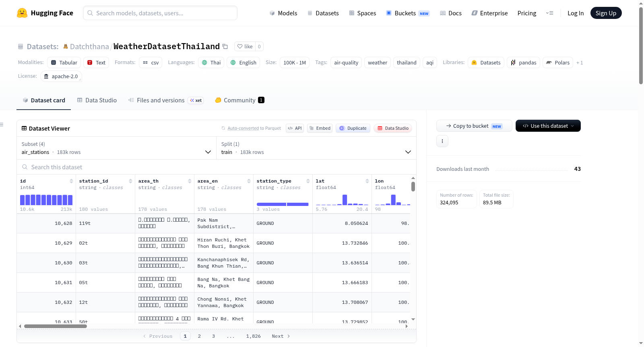Click the Hugging Face logo icon
This screenshot has width=644, height=347.
(22, 13)
